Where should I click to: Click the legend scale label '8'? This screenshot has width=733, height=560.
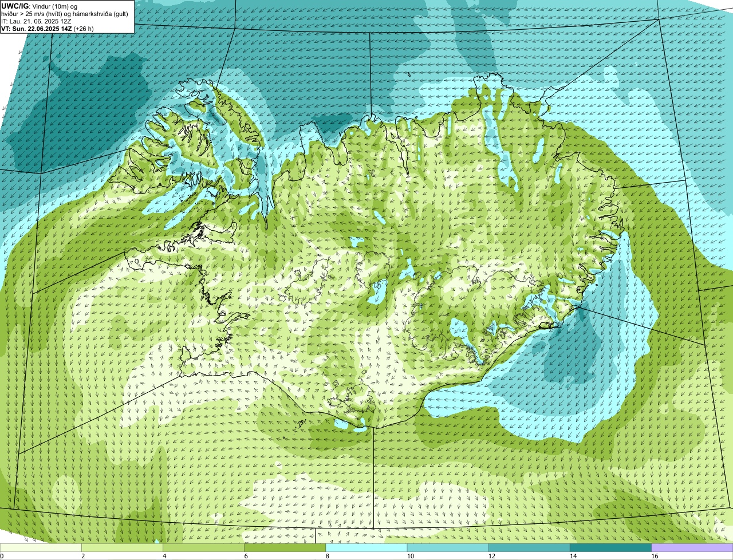[327, 556]
